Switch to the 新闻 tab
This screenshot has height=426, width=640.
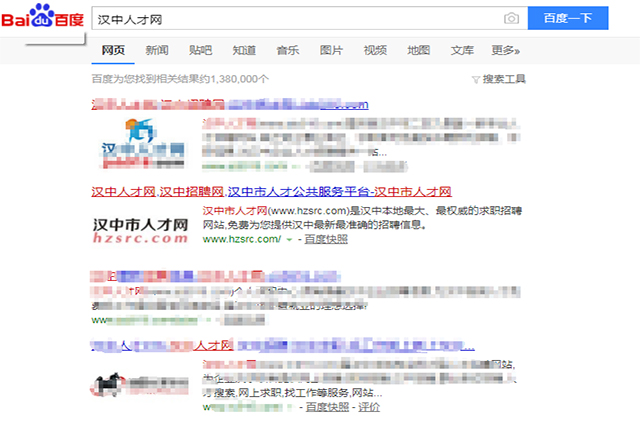(157, 50)
